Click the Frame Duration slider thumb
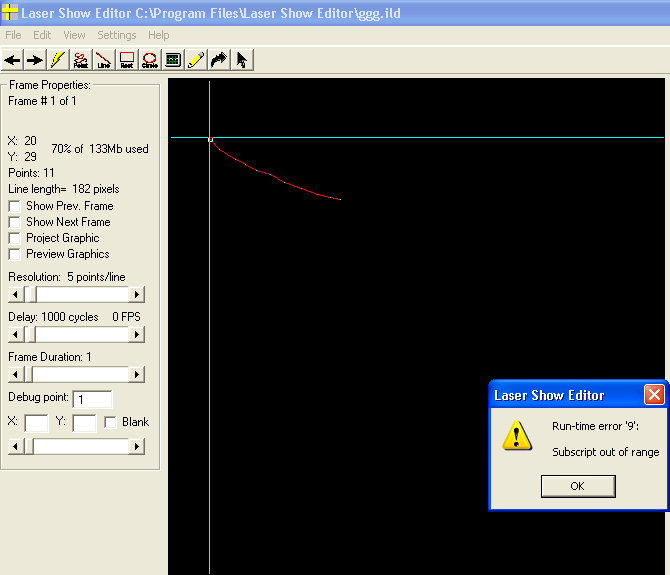The height and width of the screenshot is (575, 670). click(x=29, y=375)
